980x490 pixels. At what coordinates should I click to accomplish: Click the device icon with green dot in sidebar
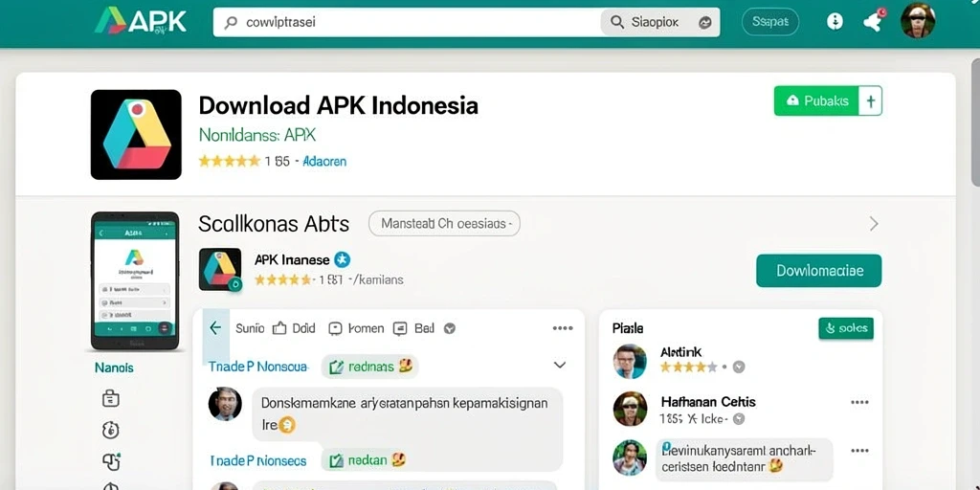tap(111, 461)
